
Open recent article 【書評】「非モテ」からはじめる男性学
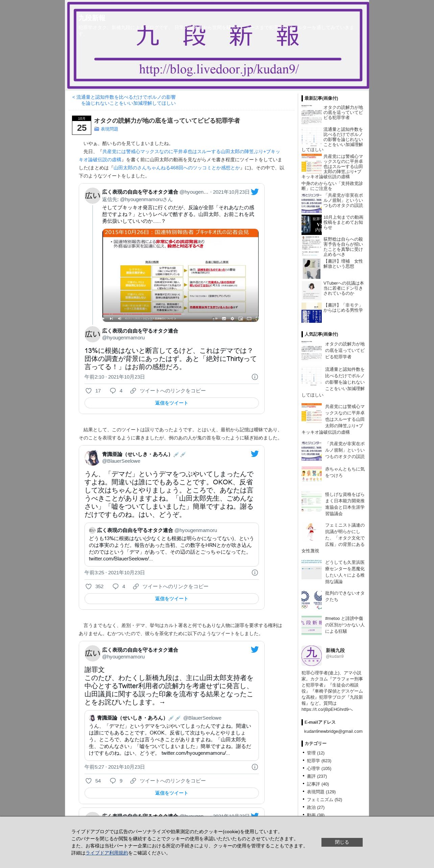click(x=343, y=308)
